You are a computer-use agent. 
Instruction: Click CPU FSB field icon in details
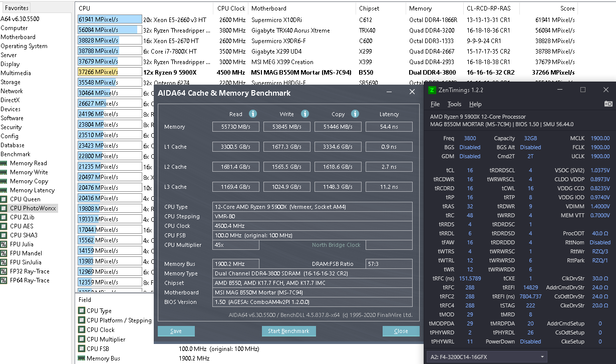click(x=82, y=349)
